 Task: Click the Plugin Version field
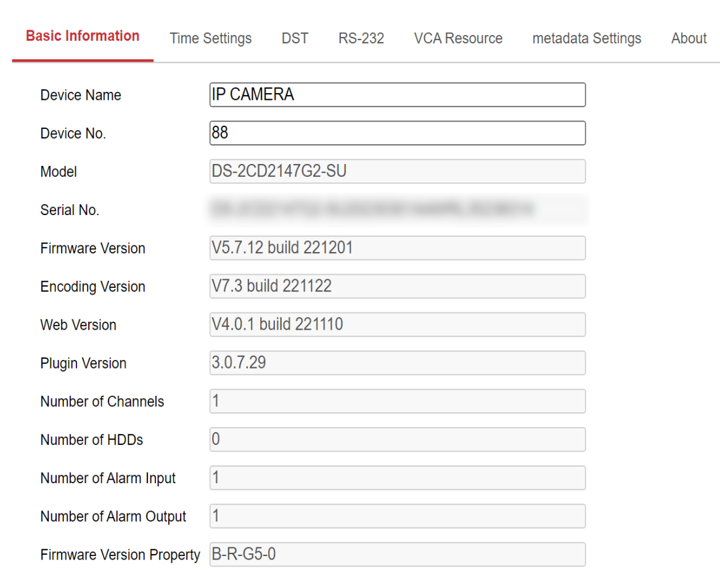pos(398,363)
